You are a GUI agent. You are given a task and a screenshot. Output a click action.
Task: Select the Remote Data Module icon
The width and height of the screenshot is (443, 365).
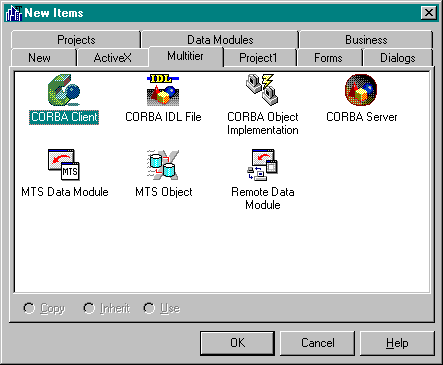pyautogui.click(x=262, y=165)
